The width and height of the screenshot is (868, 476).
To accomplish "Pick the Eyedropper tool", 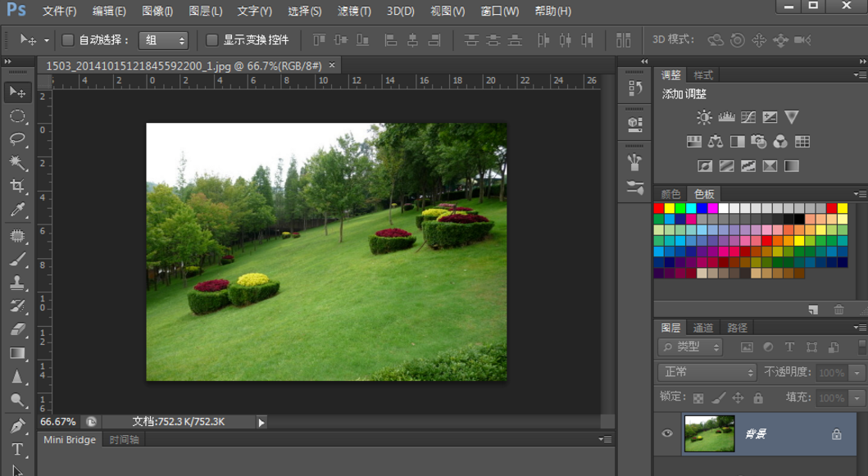I will tap(17, 210).
